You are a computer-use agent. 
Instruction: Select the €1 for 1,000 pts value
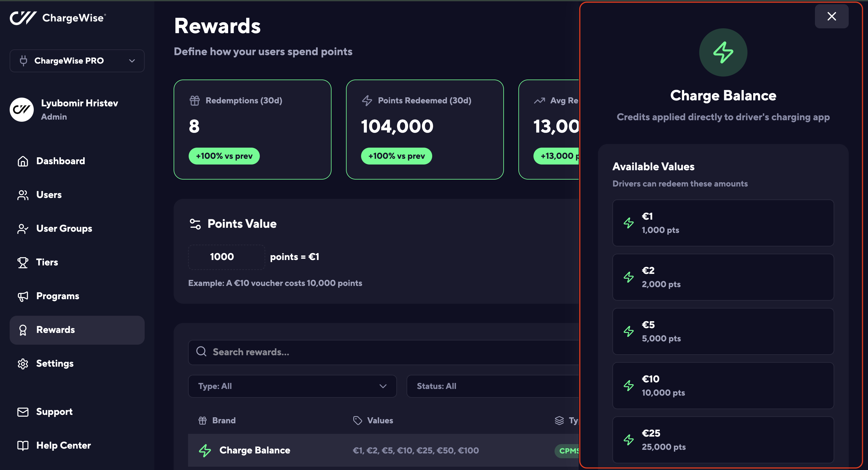[x=723, y=223]
